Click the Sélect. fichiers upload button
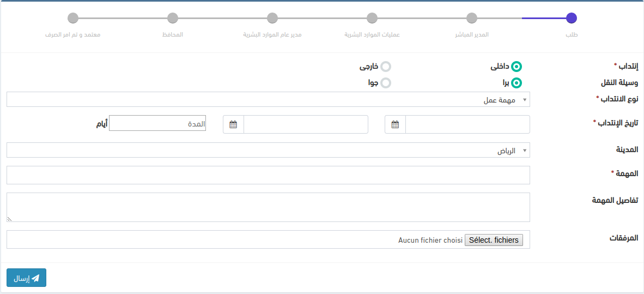 [x=494, y=240]
